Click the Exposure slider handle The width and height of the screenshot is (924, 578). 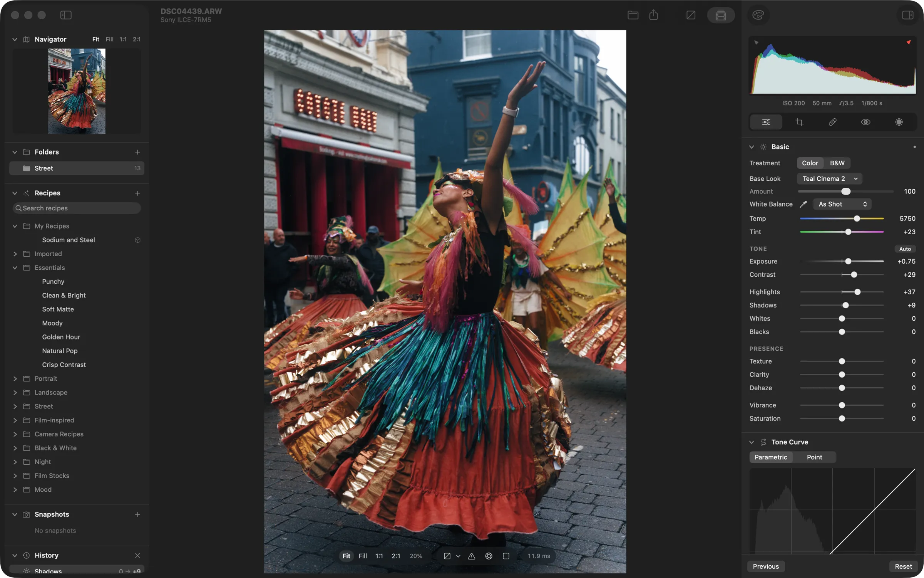point(848,262)
